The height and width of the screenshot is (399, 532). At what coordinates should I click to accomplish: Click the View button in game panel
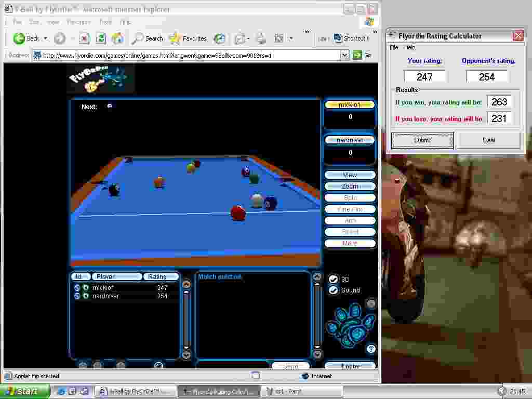[x=350, y=175]
